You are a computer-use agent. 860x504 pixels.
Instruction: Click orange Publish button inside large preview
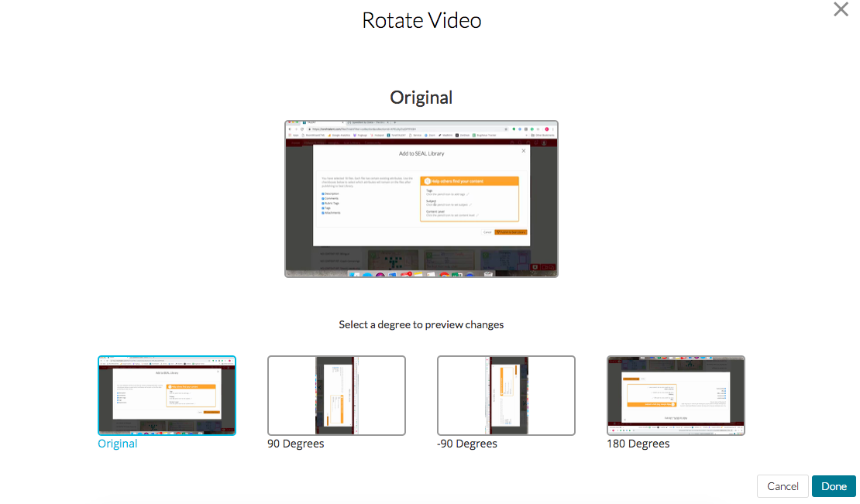tap(511, 231)
